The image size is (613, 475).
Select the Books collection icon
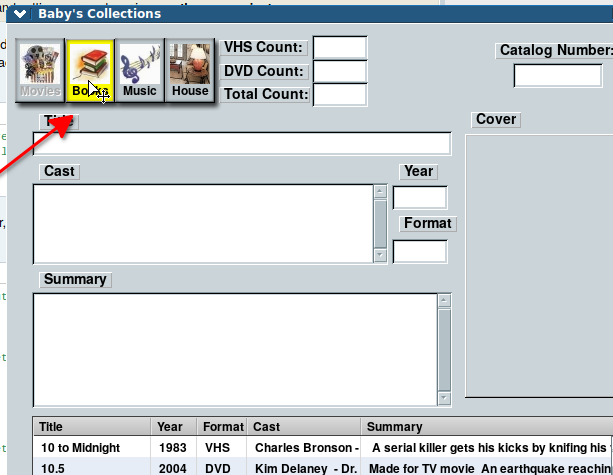click(90, 71)
